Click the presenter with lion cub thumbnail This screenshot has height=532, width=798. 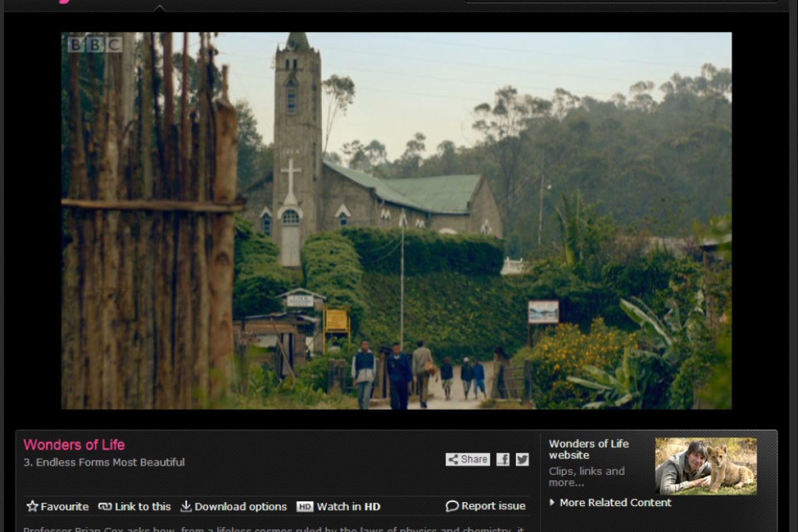click(706, 466)
